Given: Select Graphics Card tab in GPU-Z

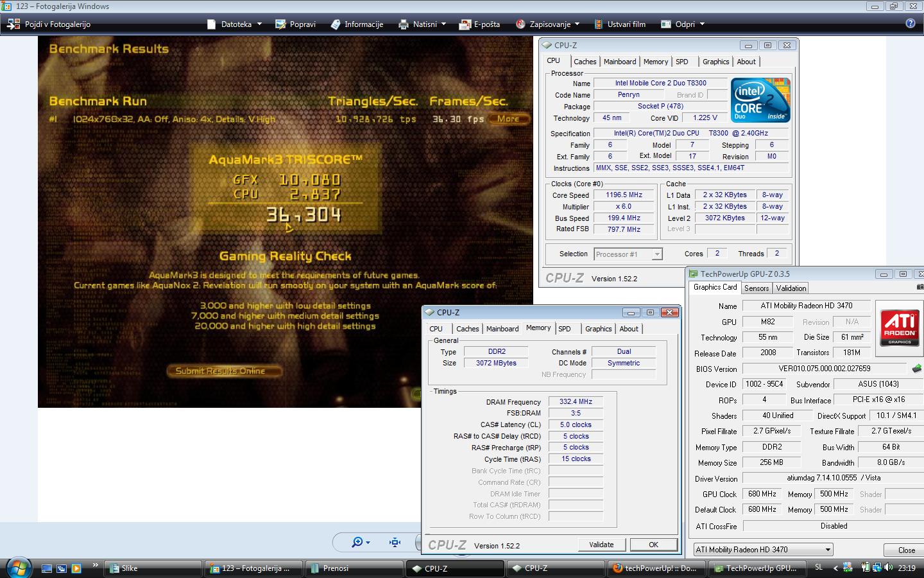Looking at the screenshot, I should tap(715, 287).
